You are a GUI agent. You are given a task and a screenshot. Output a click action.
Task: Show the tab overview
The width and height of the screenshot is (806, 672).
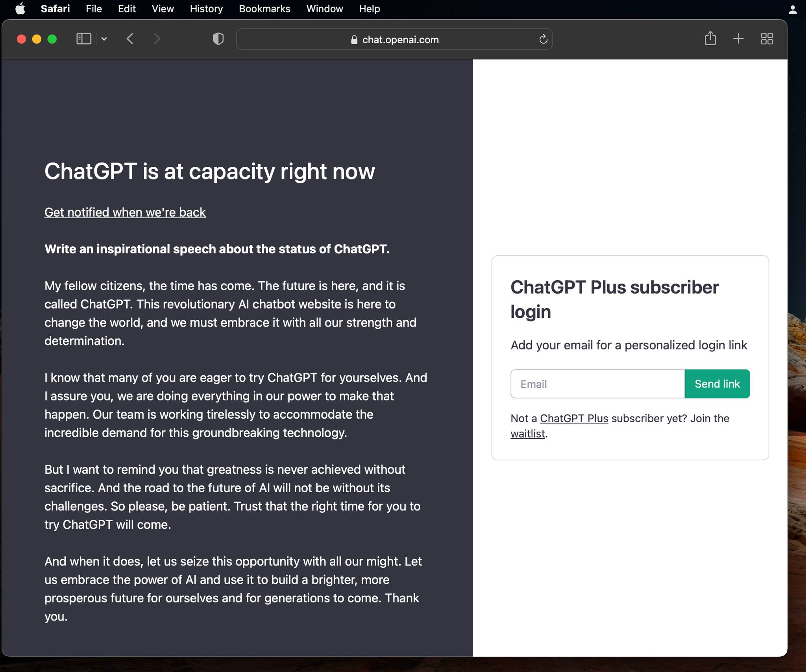tap(767, 39)
